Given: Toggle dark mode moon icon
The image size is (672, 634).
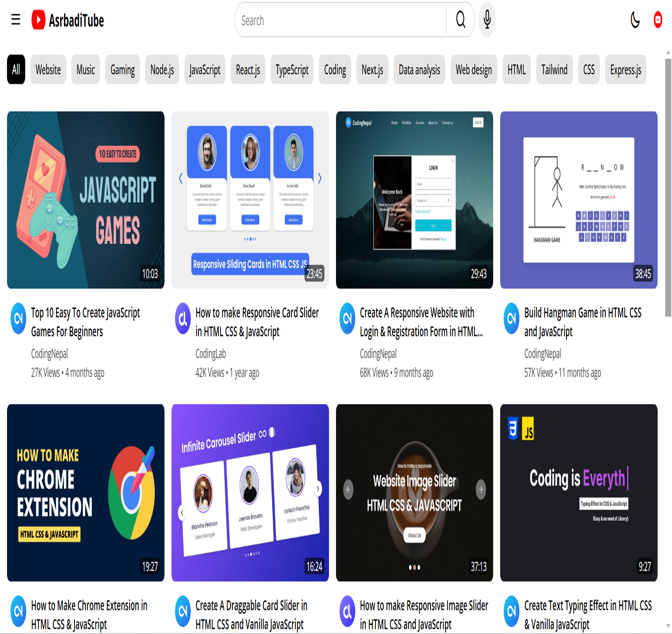Looking at the screenshot, I should pyautogui.click(x=635, y=20).
